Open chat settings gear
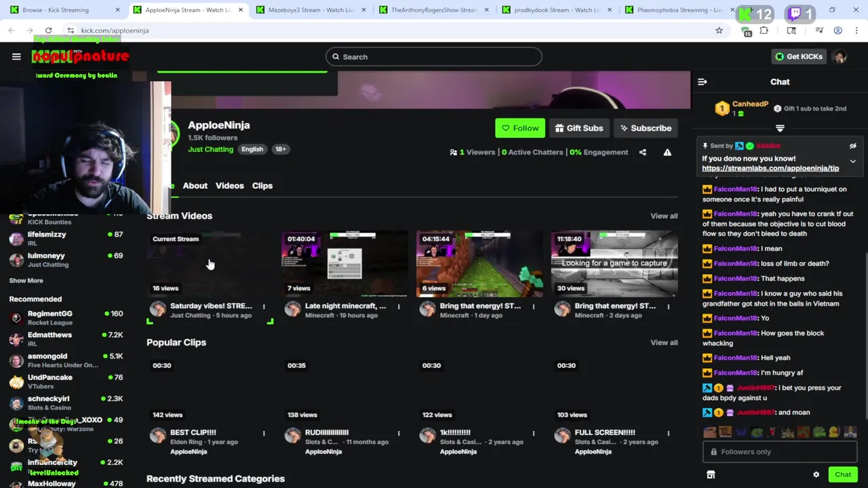 [x=816, y=475]
